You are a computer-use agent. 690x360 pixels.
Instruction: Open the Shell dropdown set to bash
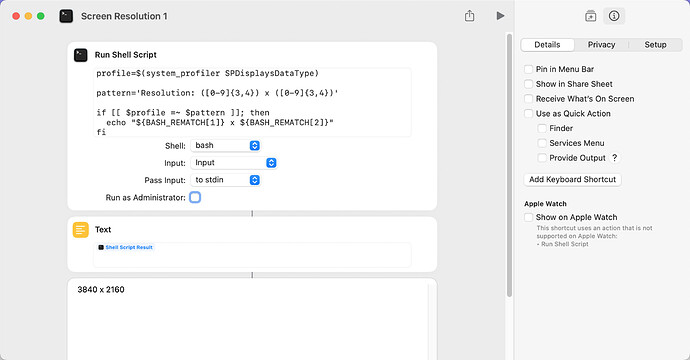tap(225, 146)
